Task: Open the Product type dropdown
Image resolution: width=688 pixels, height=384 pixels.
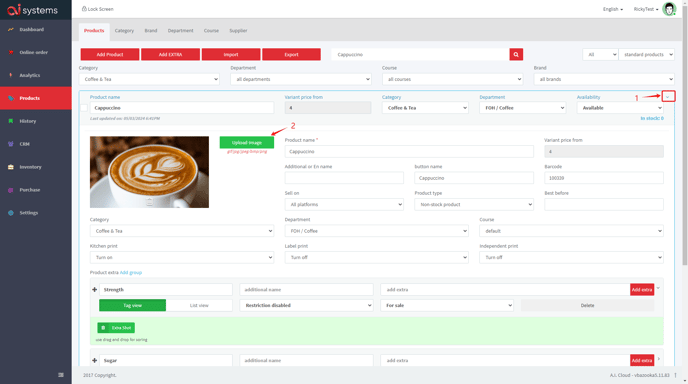Action: coord(474,205)
